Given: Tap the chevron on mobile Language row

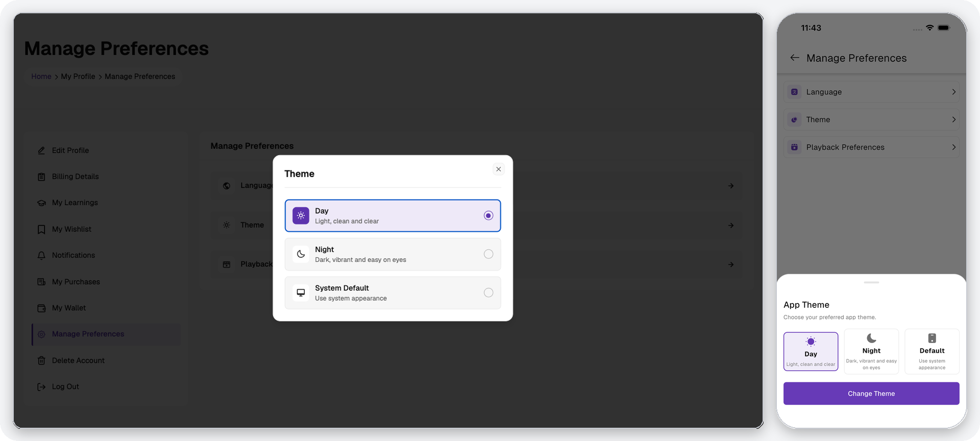Looking at the screenshot, I should (953, 92).
